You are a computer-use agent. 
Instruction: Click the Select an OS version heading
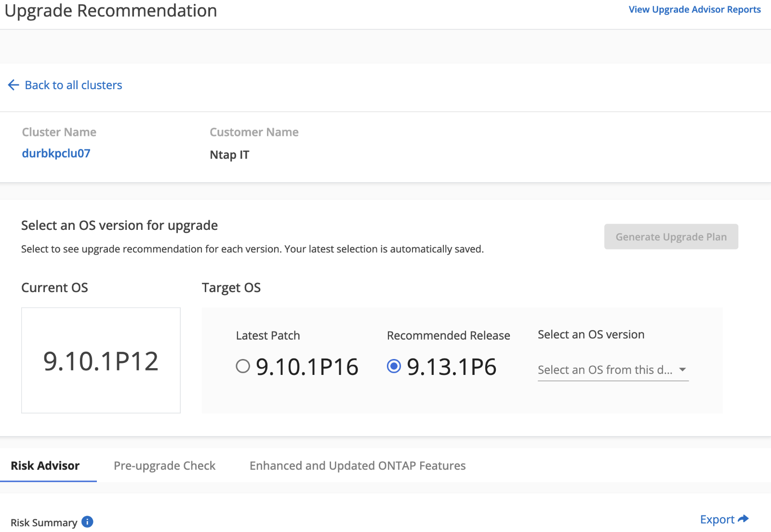click(591, 334)
